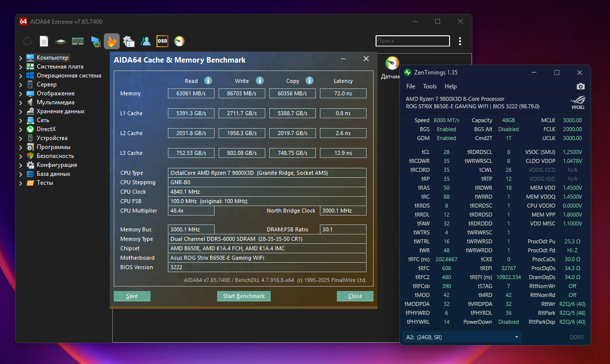The height and width of the screenshot is (364, 610).
Task: Click the Copy info icon
Action: 309,80
